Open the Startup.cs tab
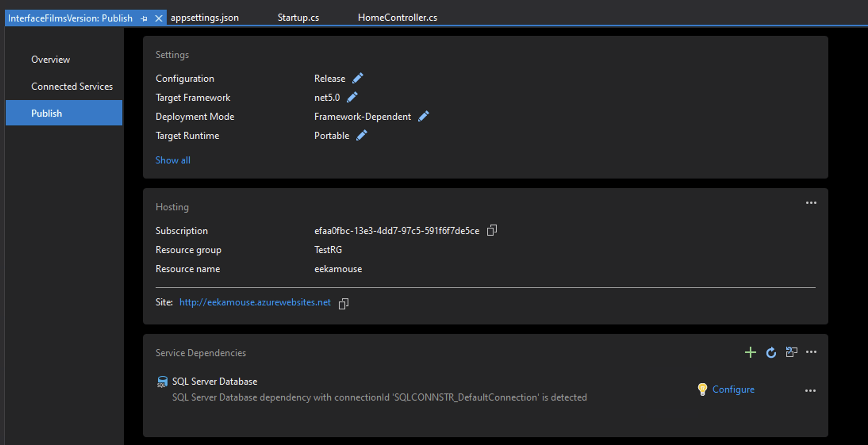 [x=299, y=17]
